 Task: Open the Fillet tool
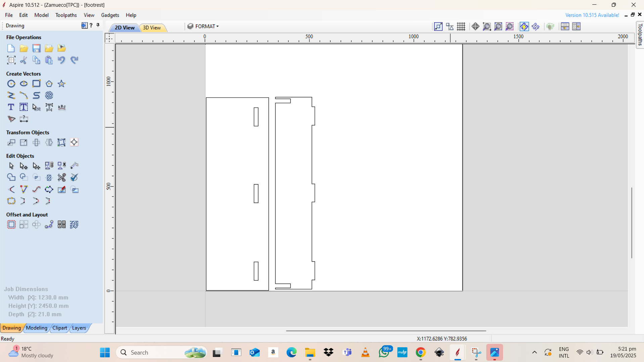pyautogui.click(x=11, y=189)
